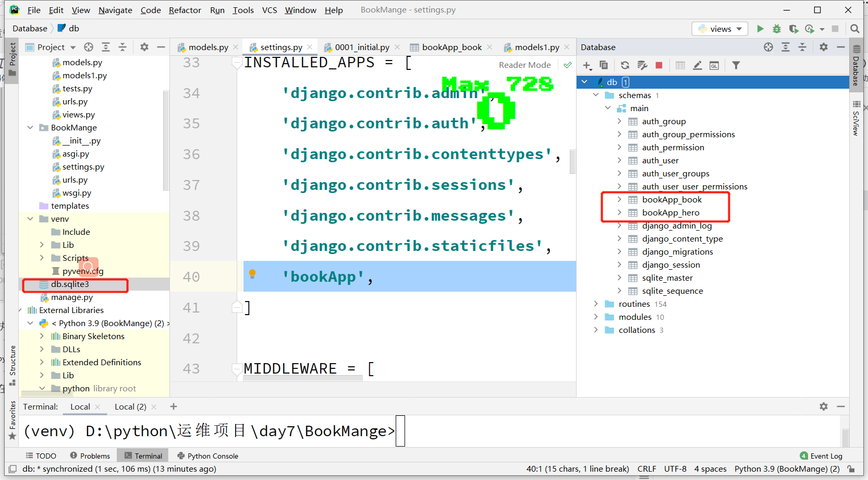Click edit source pencil icon in Database toolbar

698,65
